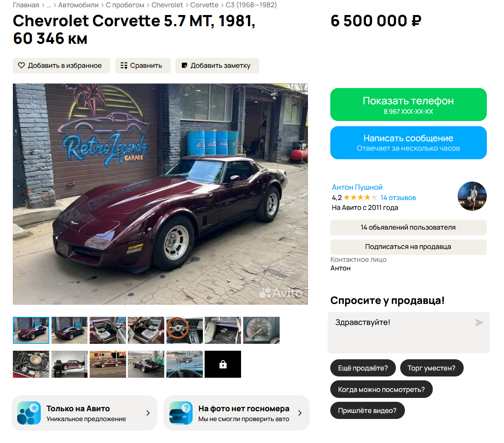
Task: Click the Показать телефон button
Action: click(408, 105)
